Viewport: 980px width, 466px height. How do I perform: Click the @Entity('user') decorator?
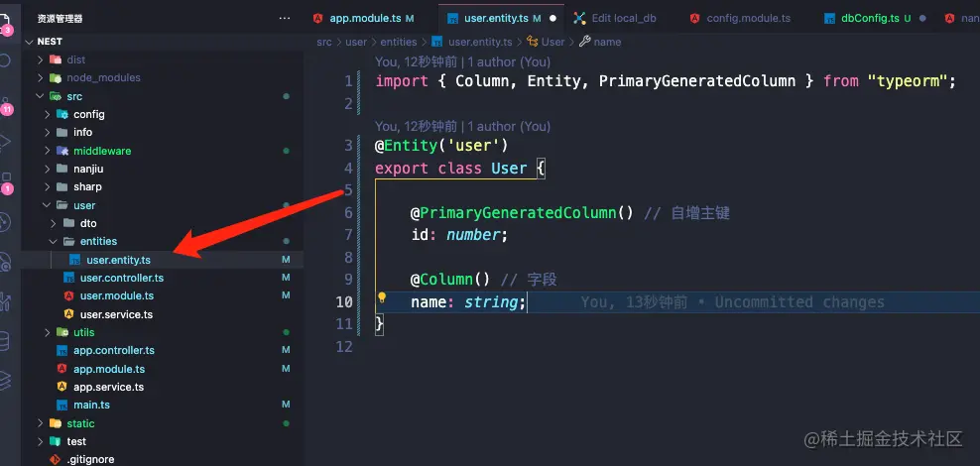[x=441, y=146]
